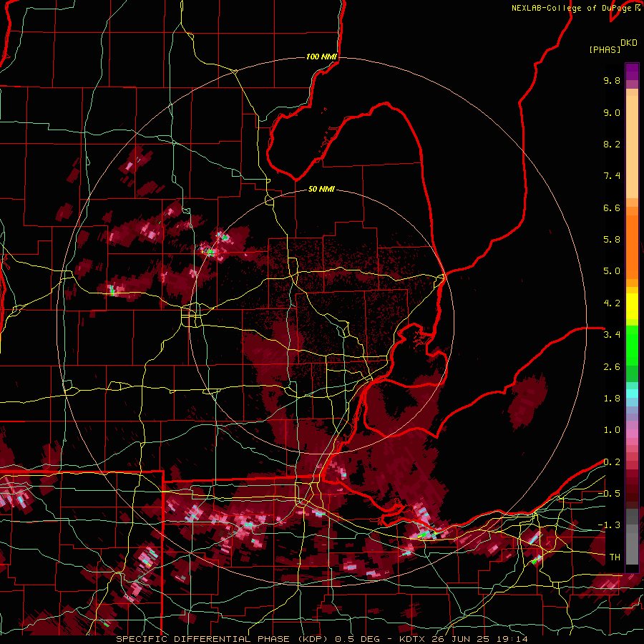Image resolution: width=644 pixels, height=644 pixels.
Task: Select the "-0.5" scale value
Action: (x=609, y=494)
